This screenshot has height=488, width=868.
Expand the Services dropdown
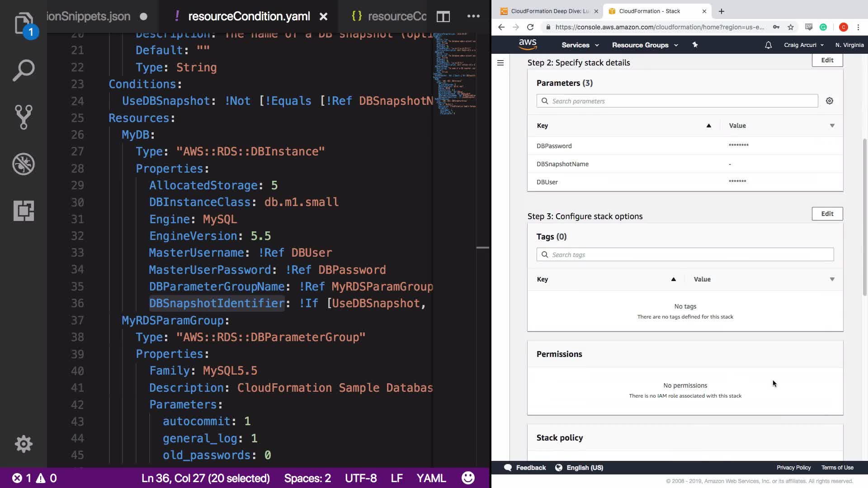click(580, 45)
